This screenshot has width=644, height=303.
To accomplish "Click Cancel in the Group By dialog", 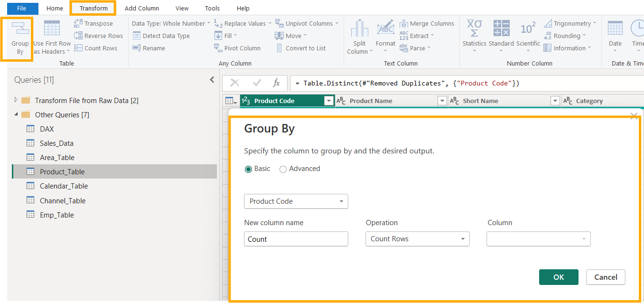I will 606,277.
